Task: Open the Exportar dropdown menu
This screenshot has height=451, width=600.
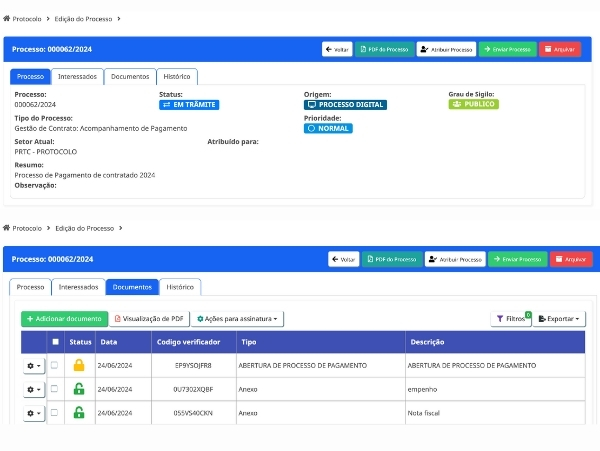Action: pos(558,319)
